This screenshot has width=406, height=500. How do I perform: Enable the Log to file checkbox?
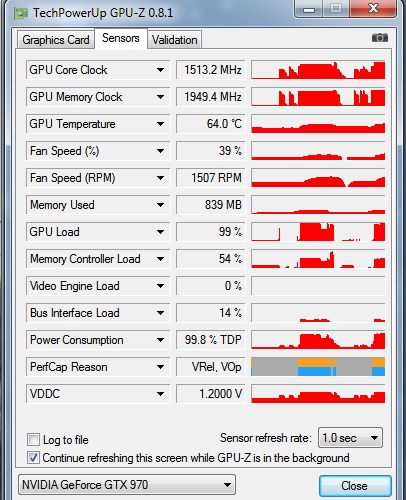point(33,439)
